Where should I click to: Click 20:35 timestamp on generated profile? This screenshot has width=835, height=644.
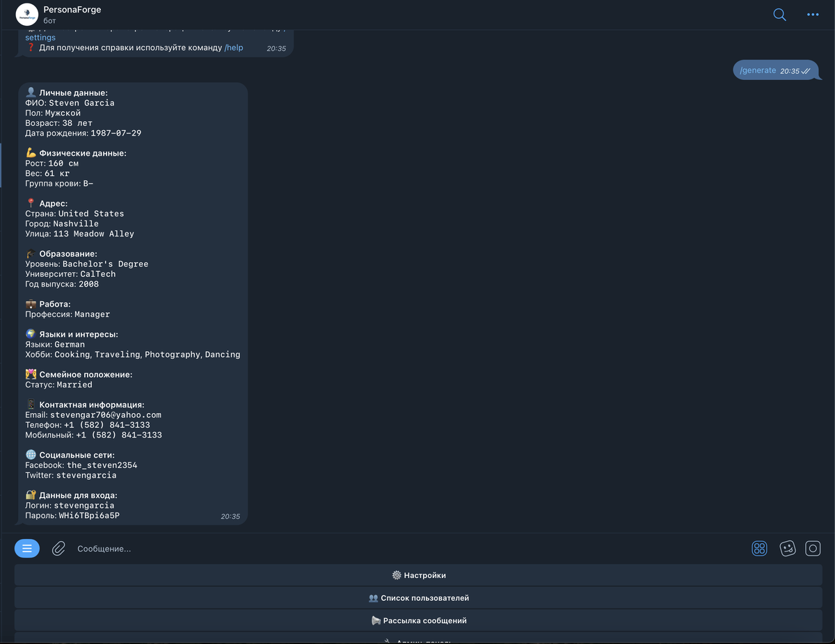coord(230,517)
